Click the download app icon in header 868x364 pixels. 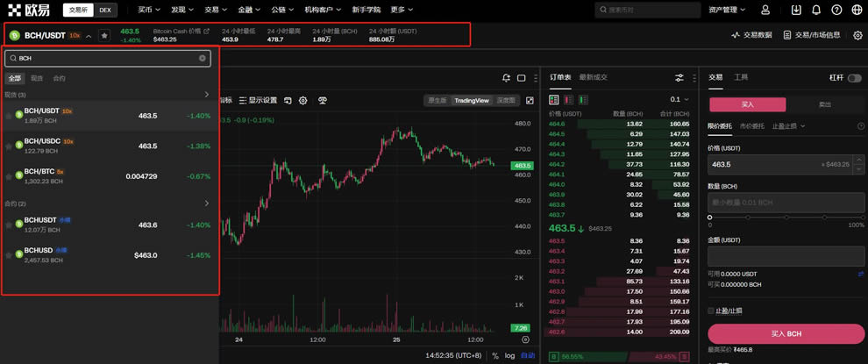[796, 11]
